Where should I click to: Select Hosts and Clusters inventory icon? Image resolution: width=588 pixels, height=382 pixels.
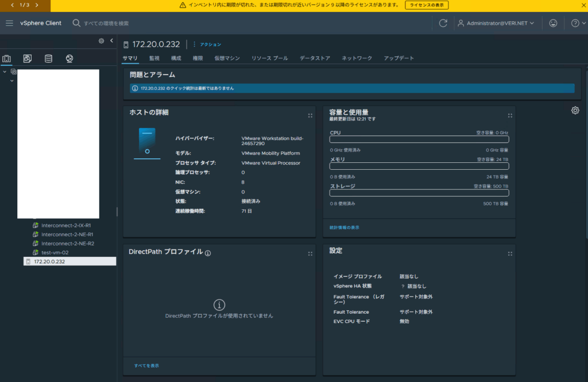(x=7, y=59)
